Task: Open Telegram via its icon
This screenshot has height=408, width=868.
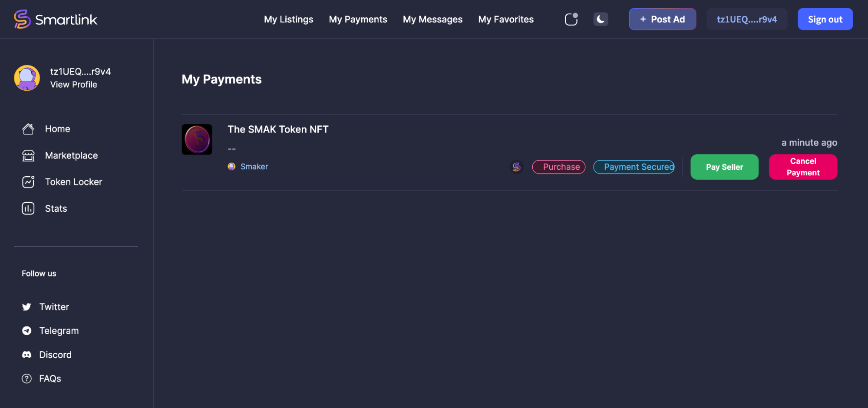Action: [26, 331]
